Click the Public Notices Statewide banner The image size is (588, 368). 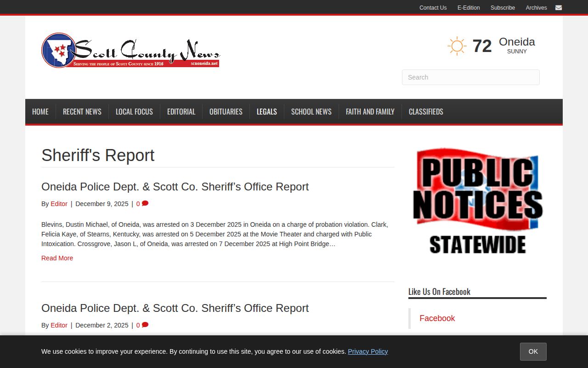[x=477, y=201]
